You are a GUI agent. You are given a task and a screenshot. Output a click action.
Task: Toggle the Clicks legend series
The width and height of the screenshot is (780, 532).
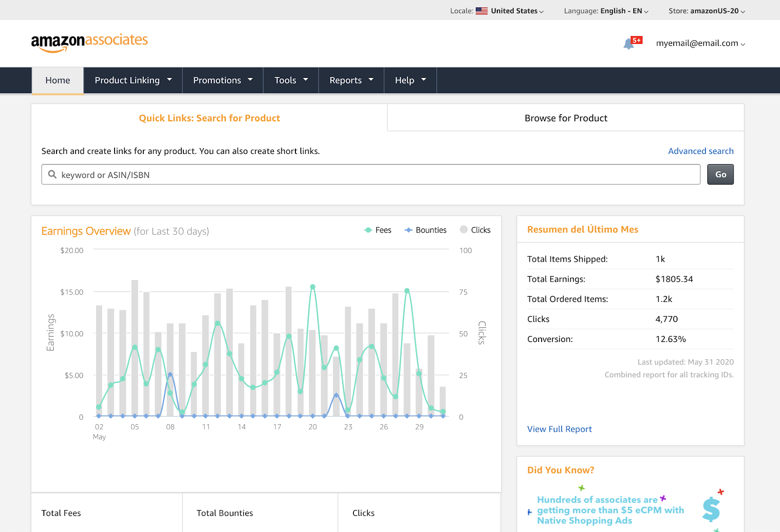tap(475, 230)
